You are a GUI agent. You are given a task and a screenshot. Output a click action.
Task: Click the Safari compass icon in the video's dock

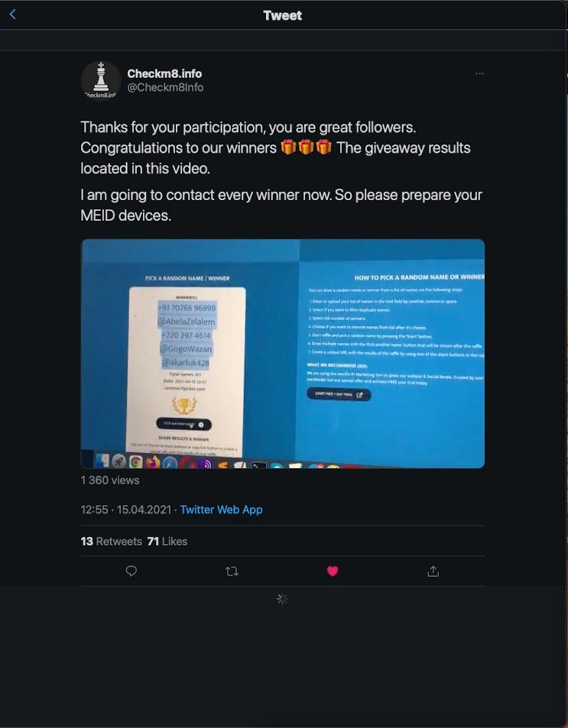tap(170, 462)
